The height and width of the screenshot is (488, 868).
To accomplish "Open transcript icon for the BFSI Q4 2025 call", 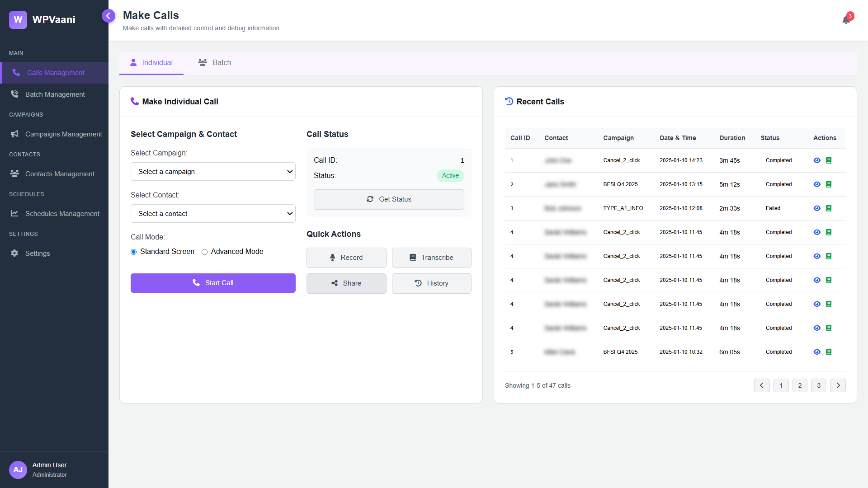I will pos(829,184).
